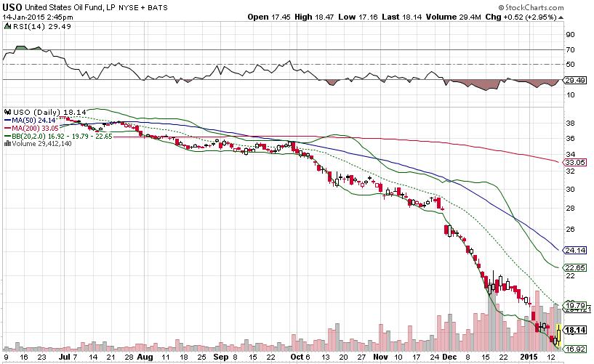Click the MA(200) 33.05 legend entry
Screen dimensions: 594x364
(32, 129)
